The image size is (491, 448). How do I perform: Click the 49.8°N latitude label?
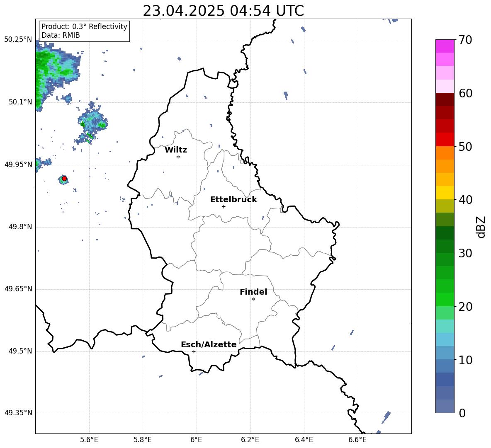20,227
